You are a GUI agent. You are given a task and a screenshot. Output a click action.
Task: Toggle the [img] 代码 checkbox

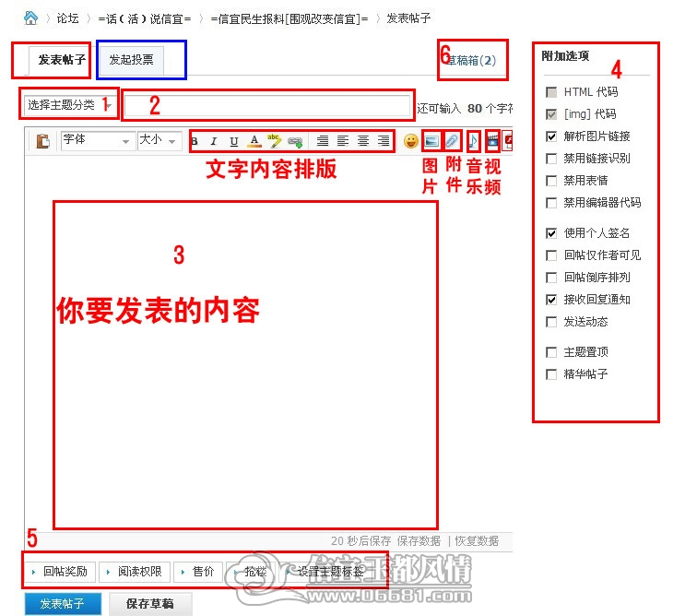[x=551, y=114]
